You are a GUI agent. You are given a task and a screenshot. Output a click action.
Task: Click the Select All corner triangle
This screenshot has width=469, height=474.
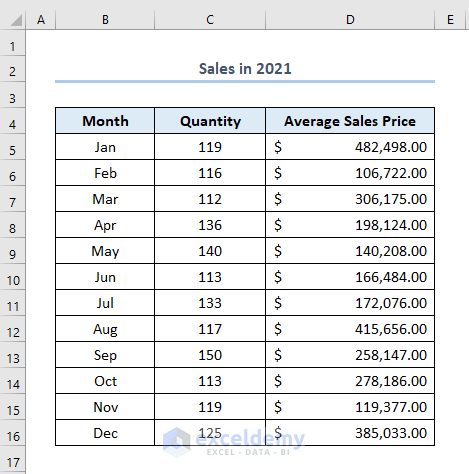(x=16, y=20)
